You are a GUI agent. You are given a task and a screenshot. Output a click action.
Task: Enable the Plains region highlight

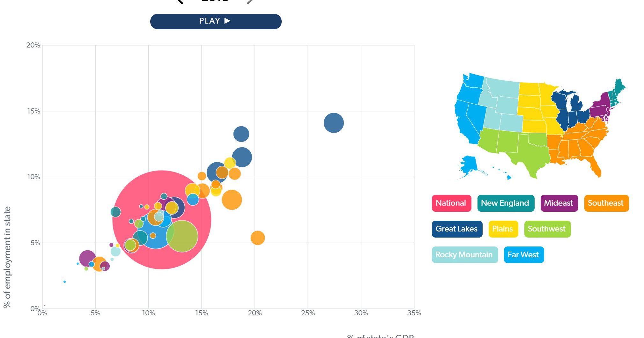(503, 229)
